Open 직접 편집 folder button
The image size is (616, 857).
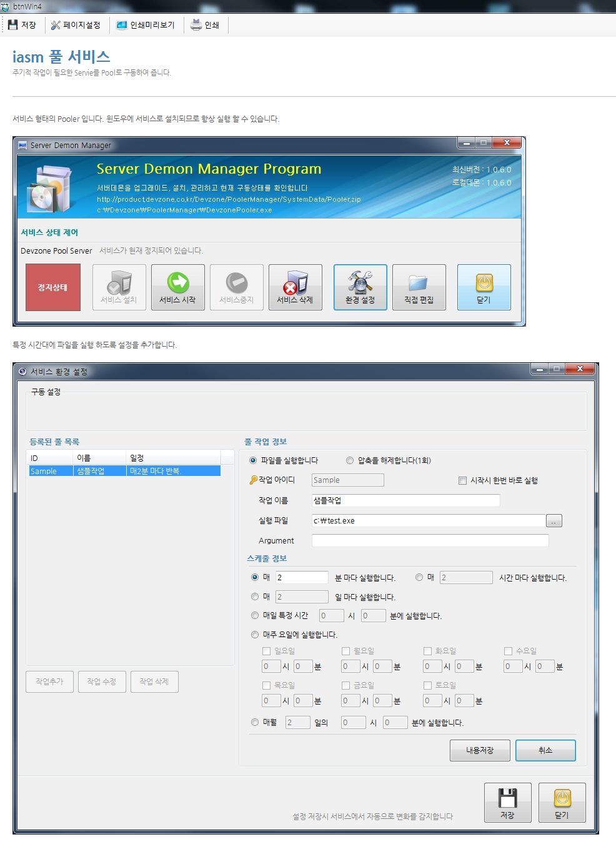point(419,287)
